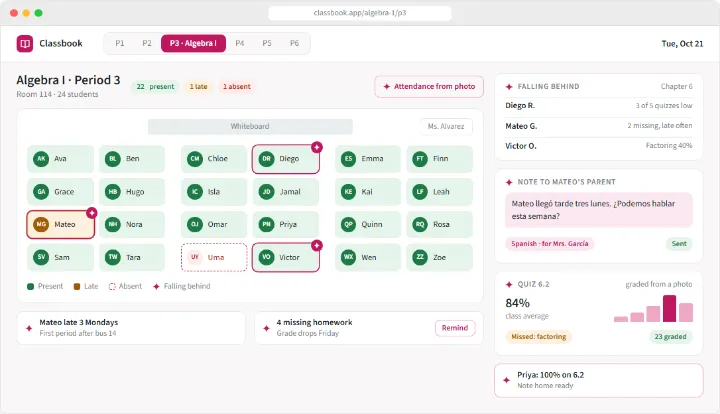This screenshot has height=414, width=720.
Task: Go to the P4 tab
Action: pyautogui.click(x=240, y=43)
